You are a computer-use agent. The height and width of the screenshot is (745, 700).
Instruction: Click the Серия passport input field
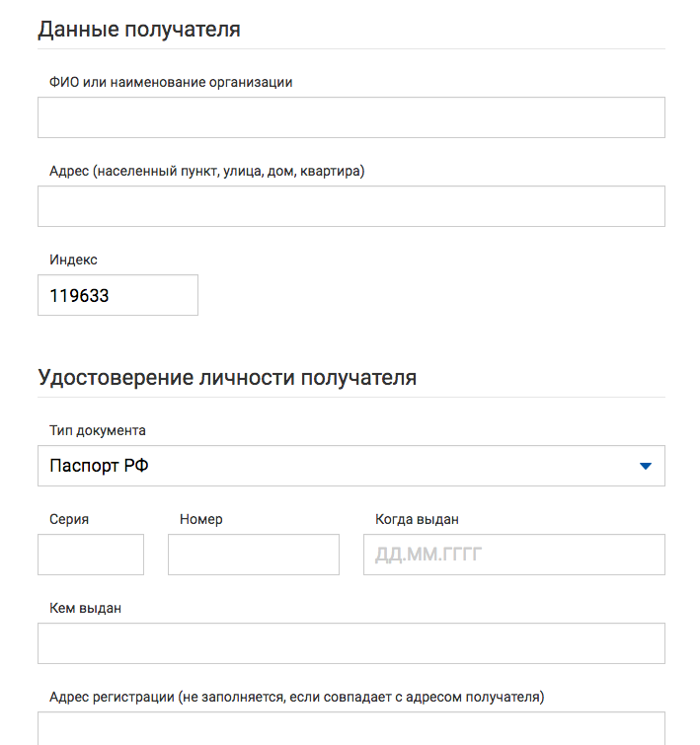point(91,555)
